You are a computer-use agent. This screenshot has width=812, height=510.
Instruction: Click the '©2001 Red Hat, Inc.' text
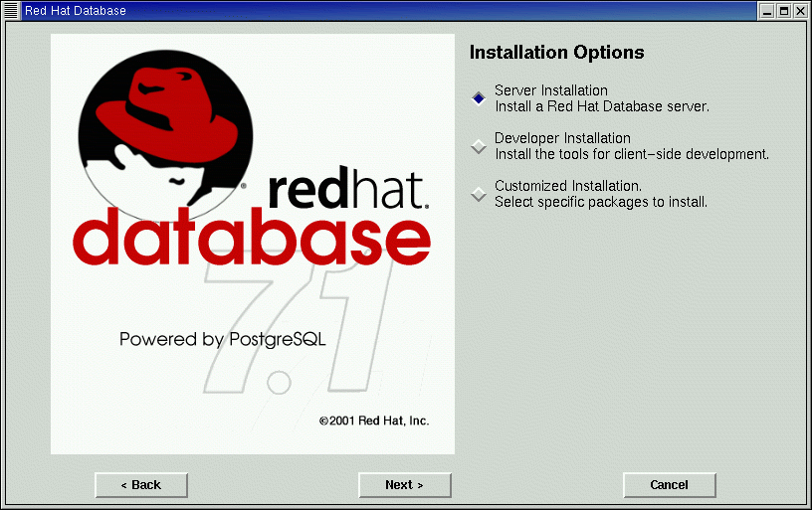point(374,422)
